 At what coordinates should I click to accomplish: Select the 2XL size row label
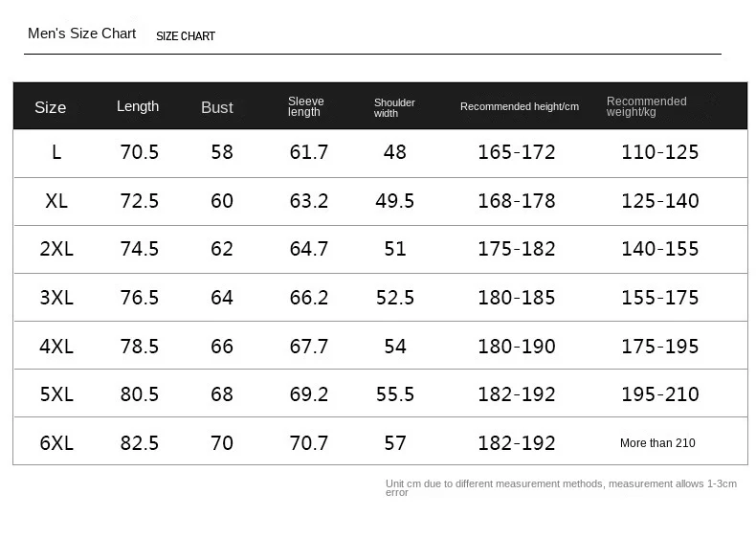pos(56,249)
